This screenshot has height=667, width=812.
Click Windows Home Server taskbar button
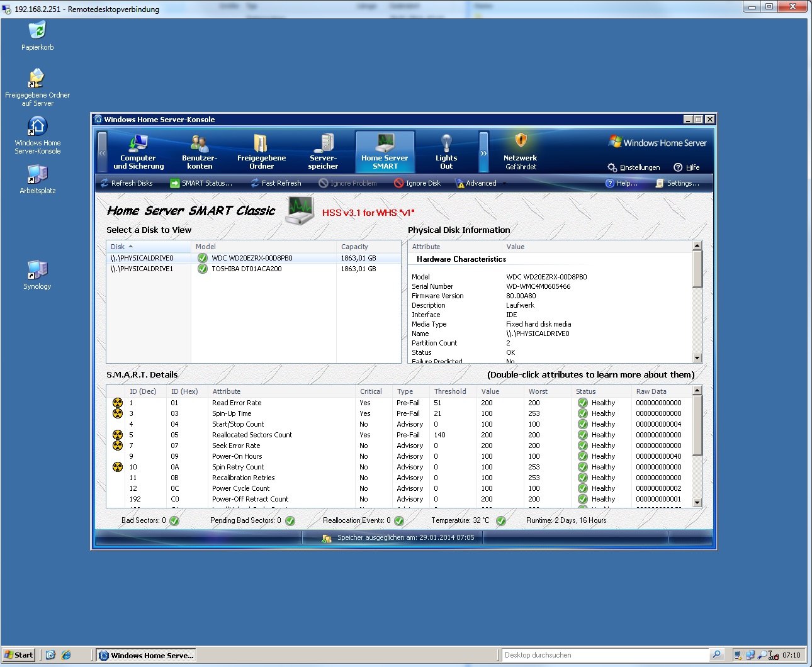coord(147,655)
